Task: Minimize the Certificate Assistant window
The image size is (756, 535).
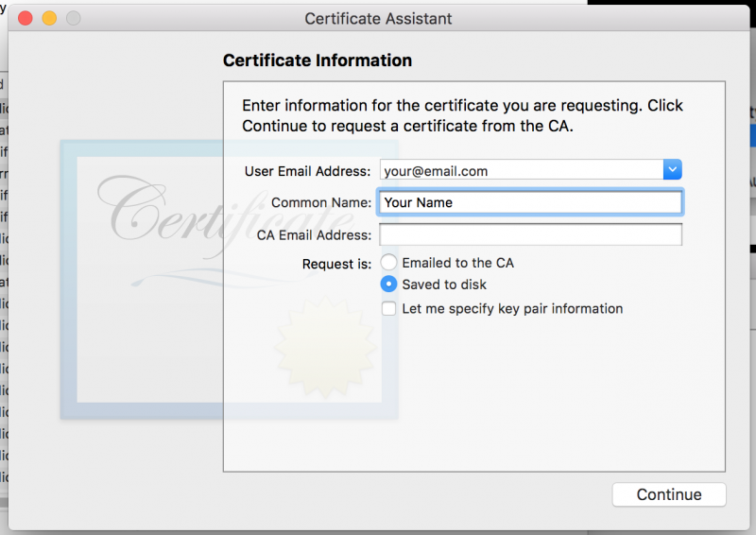Action: click(x=49, y=19)
